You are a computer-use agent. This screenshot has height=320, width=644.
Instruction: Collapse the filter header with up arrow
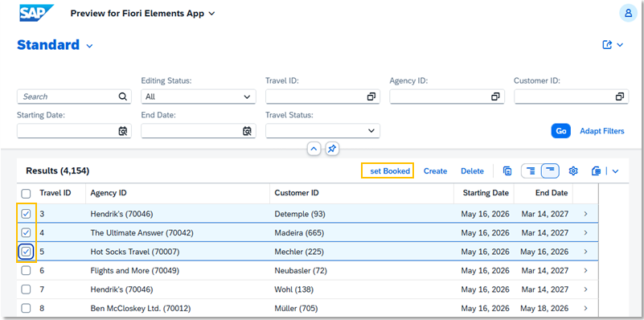[314, 149]
